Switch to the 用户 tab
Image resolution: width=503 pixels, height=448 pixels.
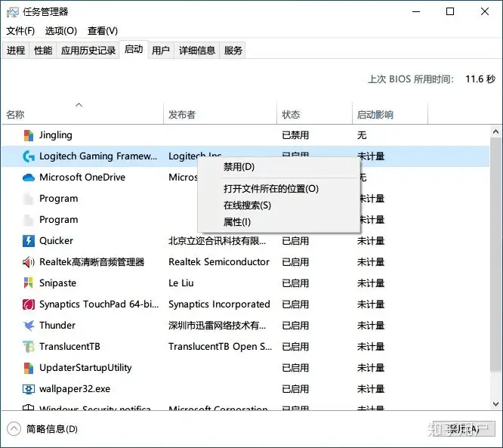[x=161, y=51]
